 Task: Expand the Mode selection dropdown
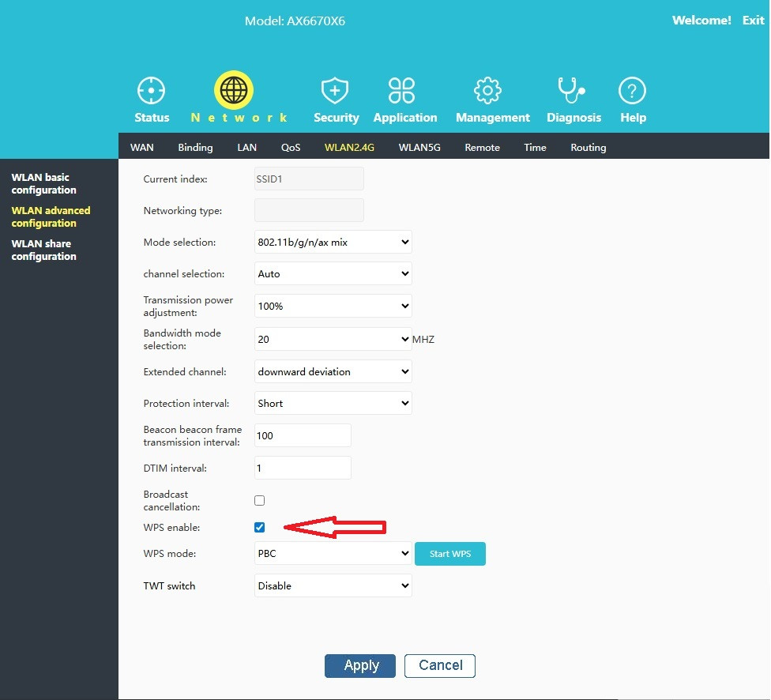tap(333, 243)
